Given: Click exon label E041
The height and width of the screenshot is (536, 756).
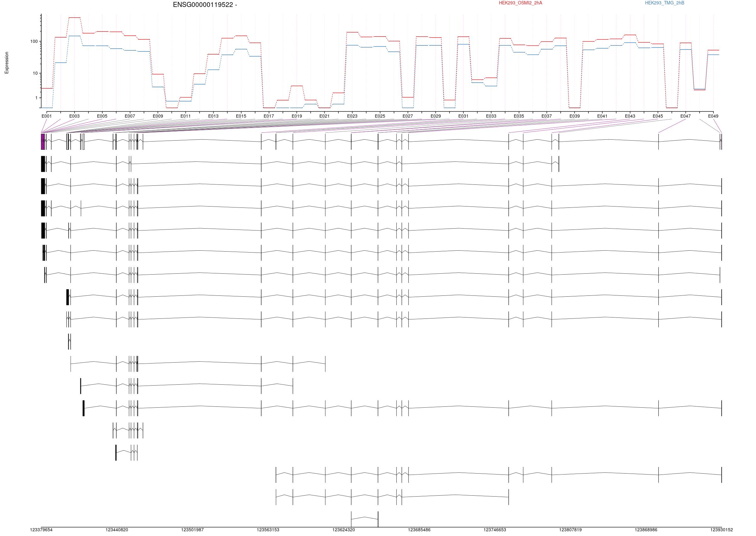Looking at the screenshot, I should 602,116.
